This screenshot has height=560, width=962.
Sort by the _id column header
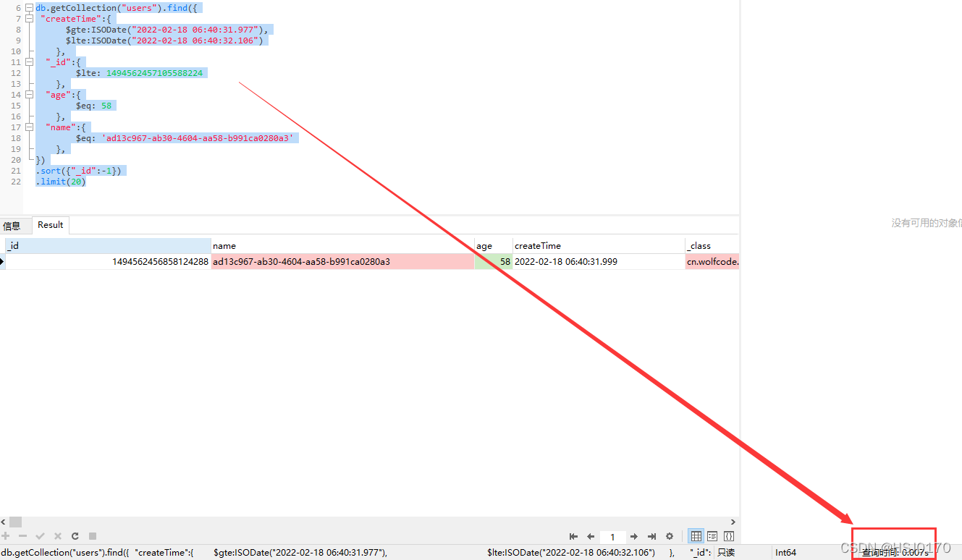108,246
